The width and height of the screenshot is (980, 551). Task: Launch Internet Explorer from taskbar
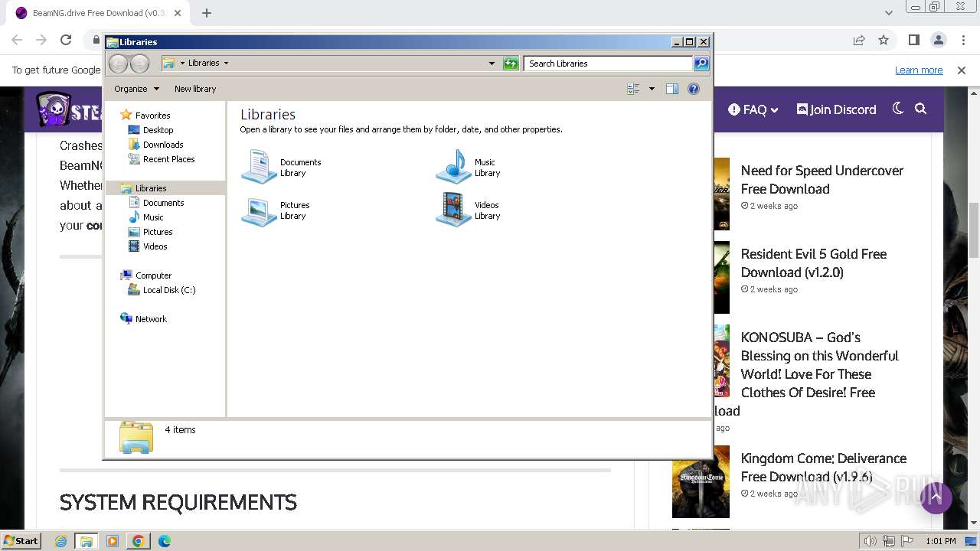click(61, 541)
